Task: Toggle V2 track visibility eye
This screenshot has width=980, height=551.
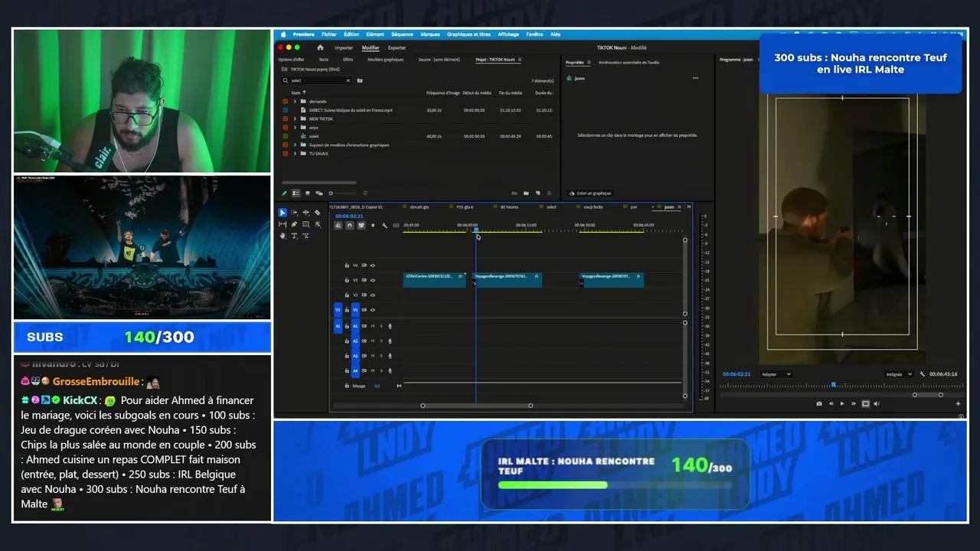Action: click(373, 295)
